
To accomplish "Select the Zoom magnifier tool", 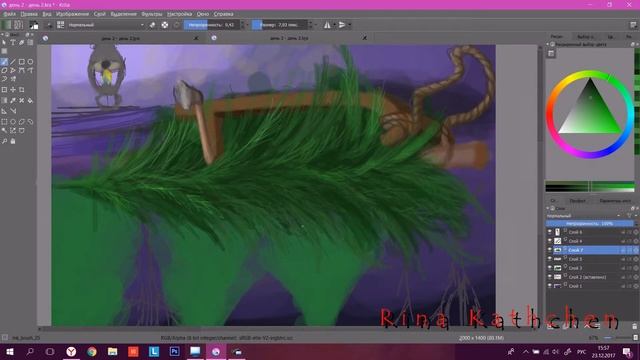I will (x=4, y=141).
